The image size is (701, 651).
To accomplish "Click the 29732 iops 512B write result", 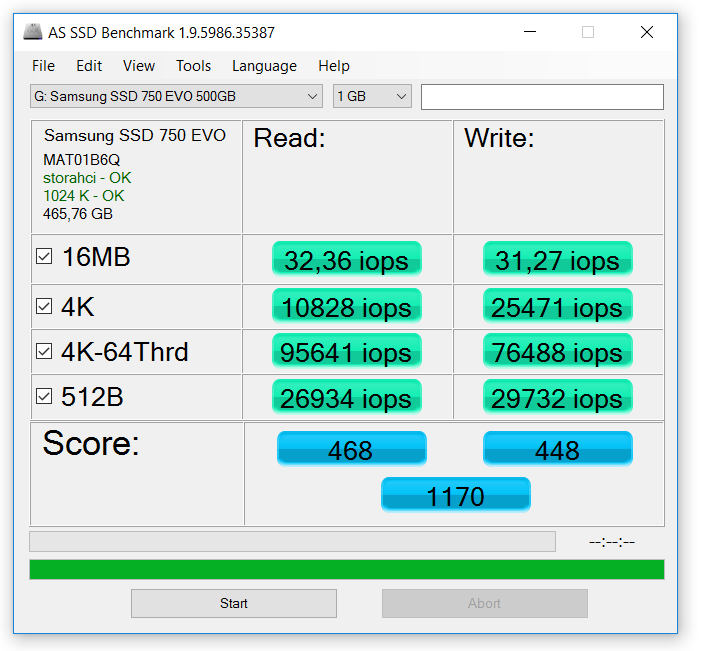I will coord(557,397).
